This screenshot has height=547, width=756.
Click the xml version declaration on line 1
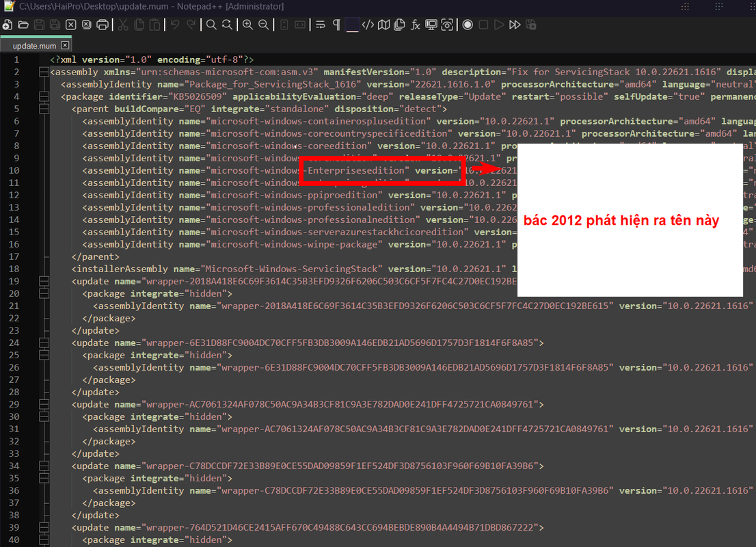pos(152,59)
